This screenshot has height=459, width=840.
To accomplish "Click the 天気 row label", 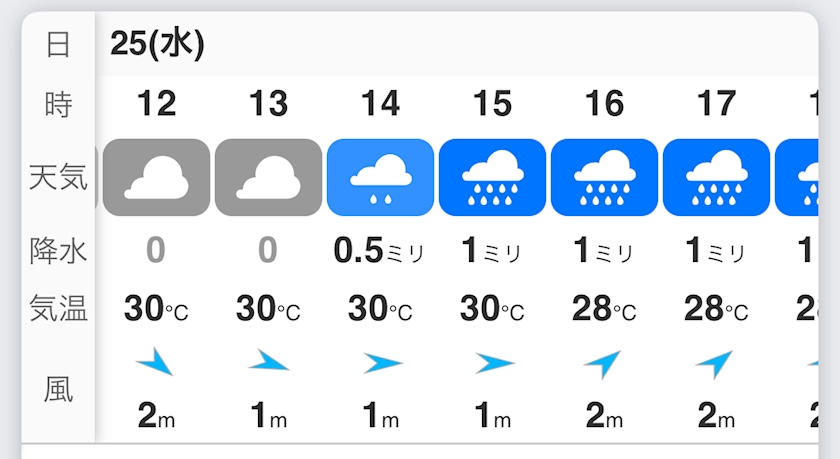I will pyautogui.click(x=58, y=179).
